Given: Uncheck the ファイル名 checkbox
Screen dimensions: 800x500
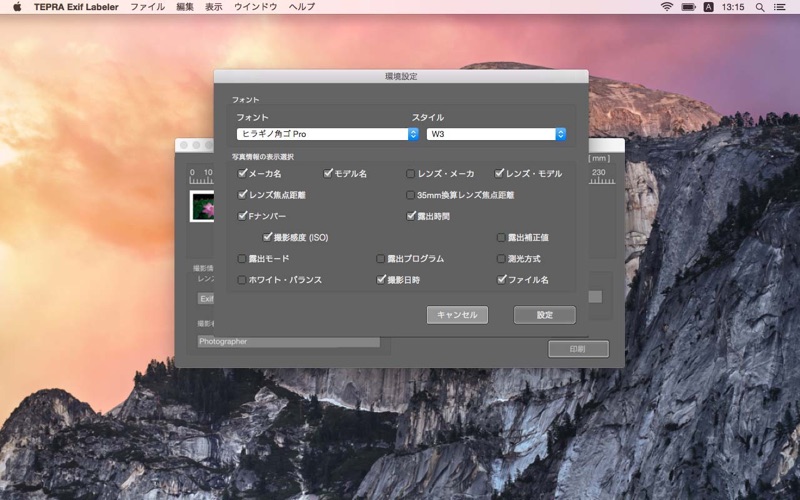Looking at the screenshot, I should [502, 280].
